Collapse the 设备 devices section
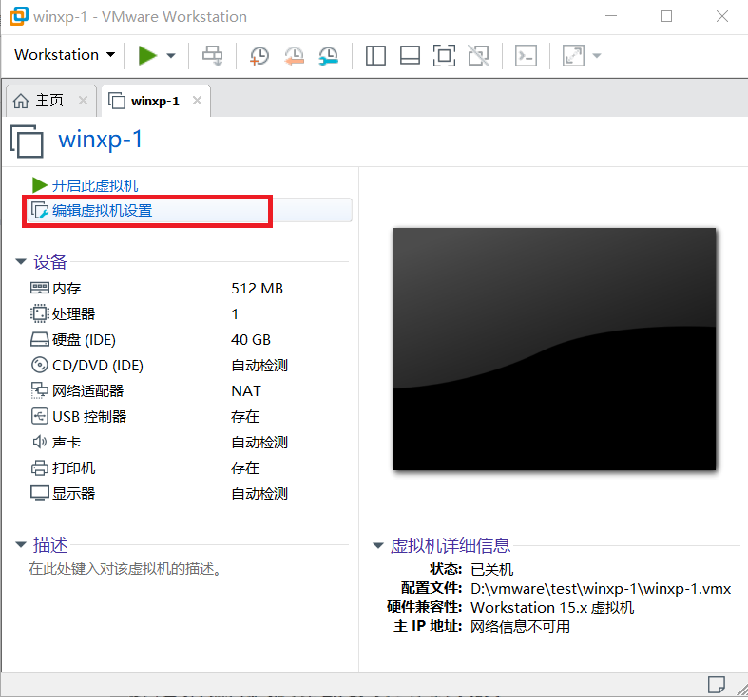The image size is (748, 700). tap(21, 261)
